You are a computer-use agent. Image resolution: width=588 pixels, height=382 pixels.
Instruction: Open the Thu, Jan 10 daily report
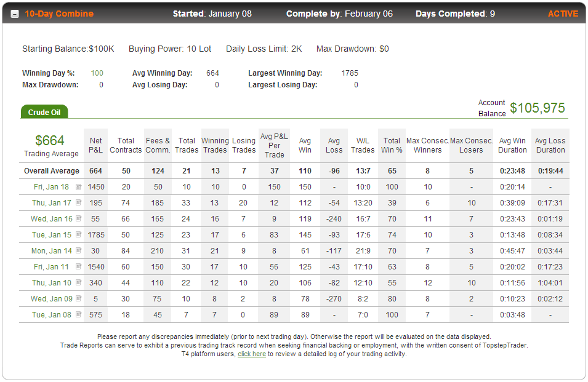click(51, 283)
